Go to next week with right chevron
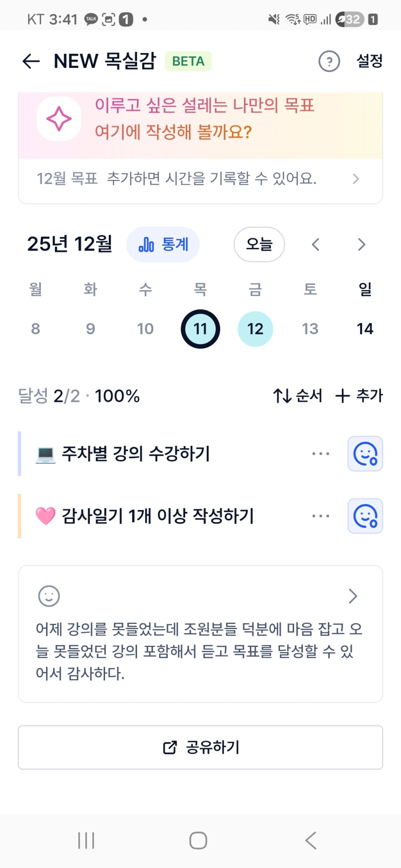 point(361,245)
